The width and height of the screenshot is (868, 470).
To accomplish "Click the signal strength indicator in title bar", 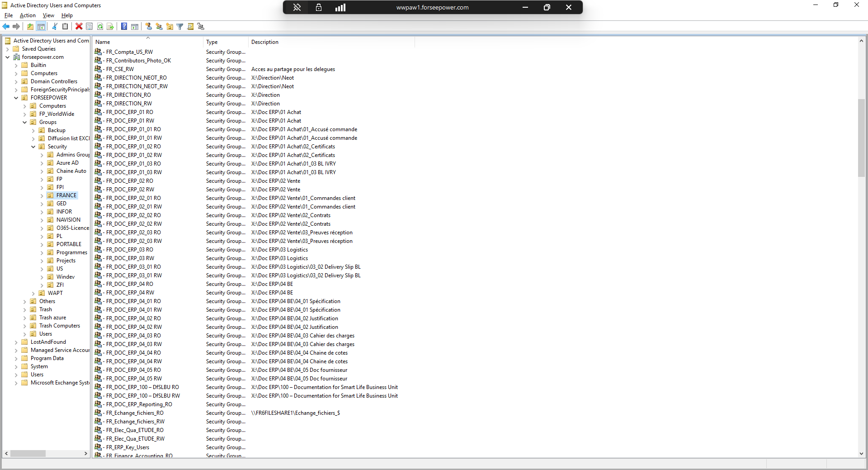I will (341, 7).
